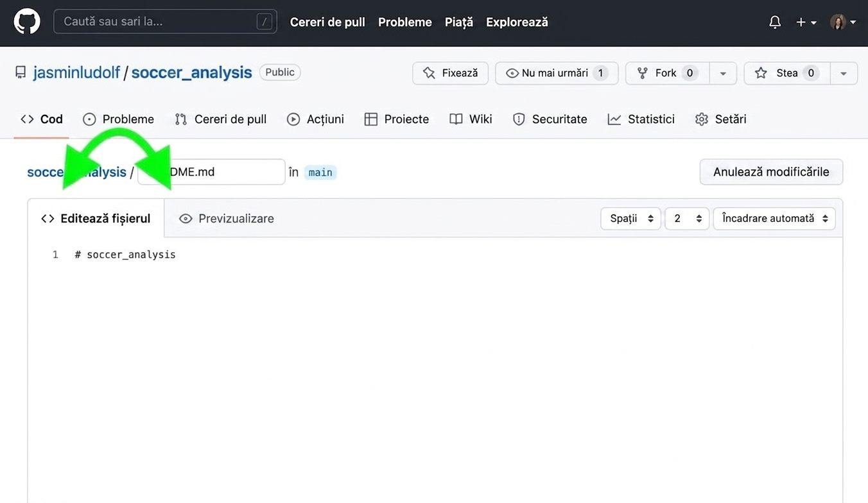Select the 'Editează fișierul' tab
868x503 pixels.
pos(96,219)
